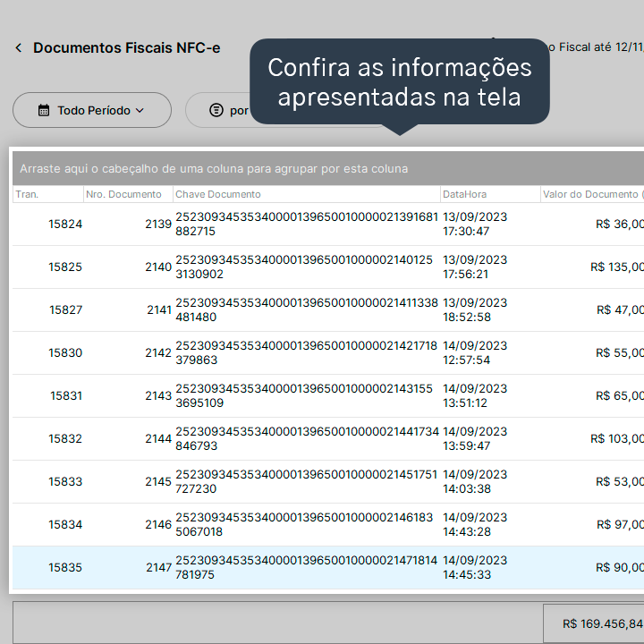Click the DataHora column header

pos(490,194)
